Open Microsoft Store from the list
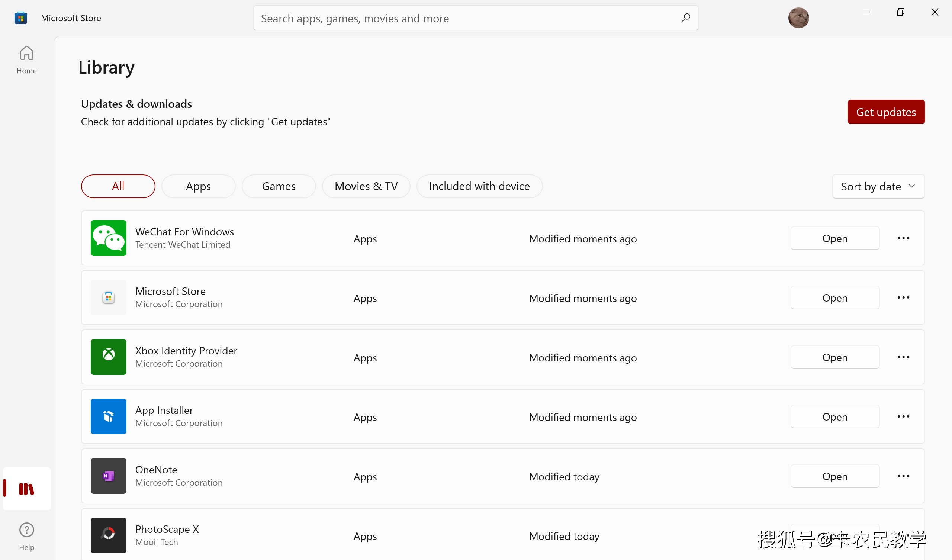952x560 pixels. tap(835, 297)
